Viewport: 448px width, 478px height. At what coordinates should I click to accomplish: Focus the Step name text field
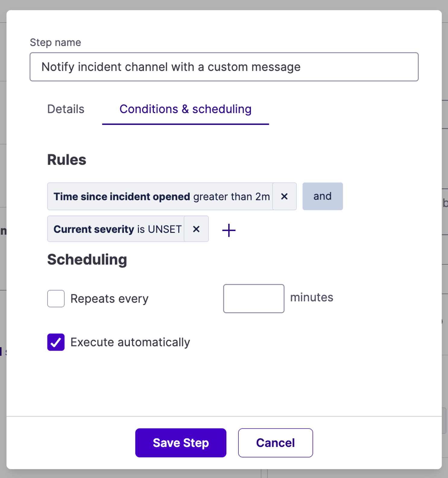(224, 67)
